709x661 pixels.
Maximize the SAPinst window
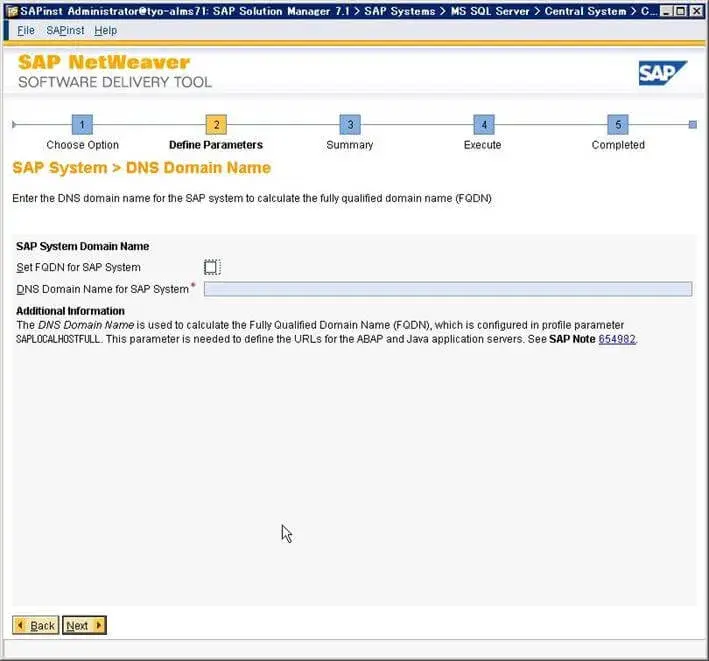pyautogui.click(x=680, y=11)
